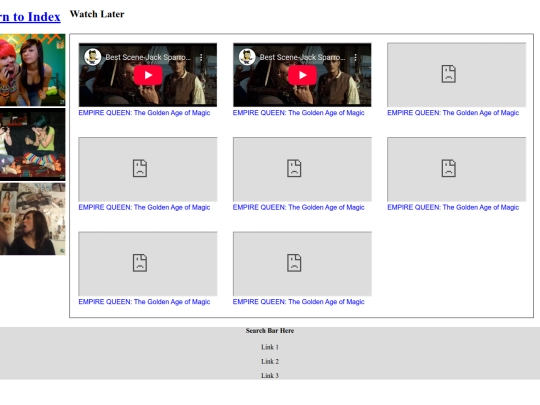Open more options on the second video
The height and width of the screenshot is (405, 540).
point(355,58)
